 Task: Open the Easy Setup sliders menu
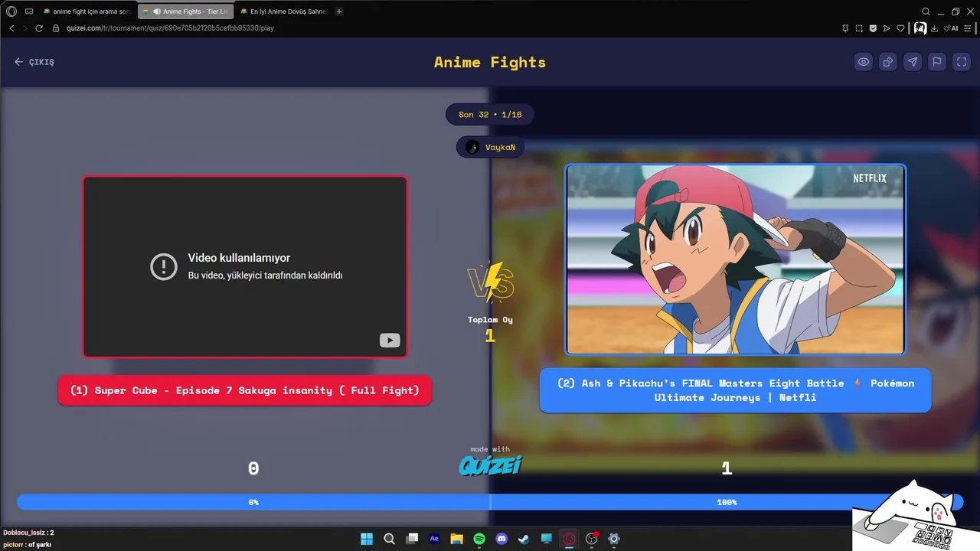tap(968, 28)
